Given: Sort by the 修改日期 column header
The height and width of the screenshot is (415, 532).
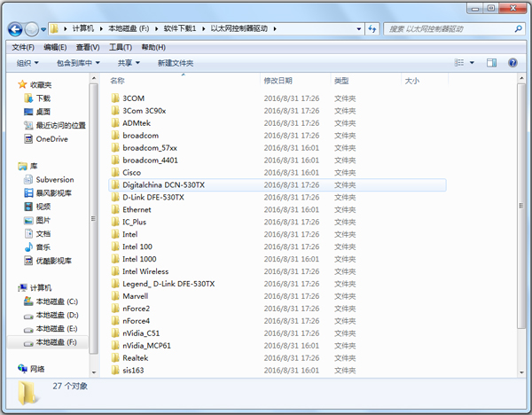Looking at the screenshot, I should click(x=278, y=81).
